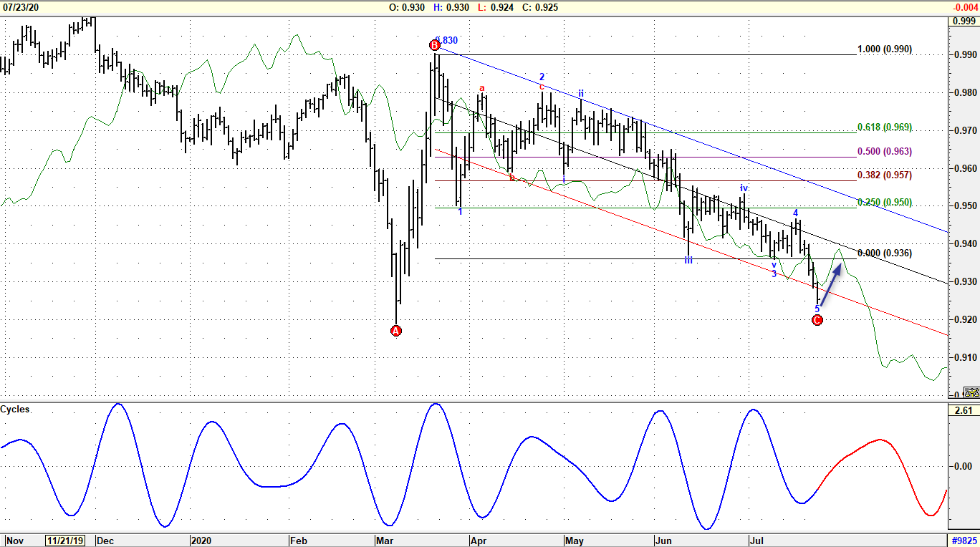This screenshot has width=980, height=547.
Task: Select the blue wave 4 label
Action: point(795,213)
